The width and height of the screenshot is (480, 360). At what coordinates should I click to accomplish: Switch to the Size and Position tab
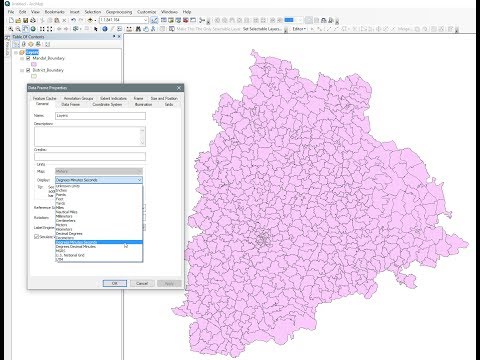point(164,98)
